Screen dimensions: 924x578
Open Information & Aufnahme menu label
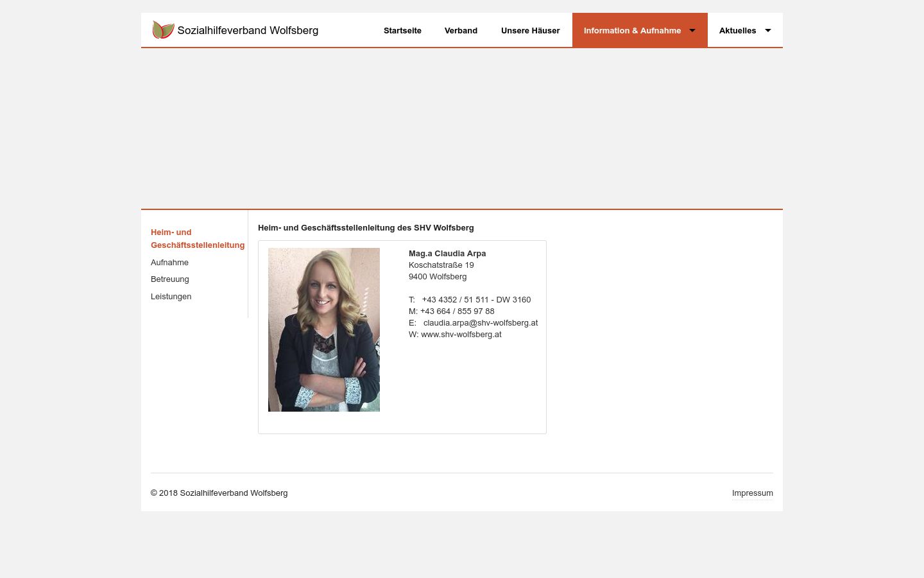(632, 30)
